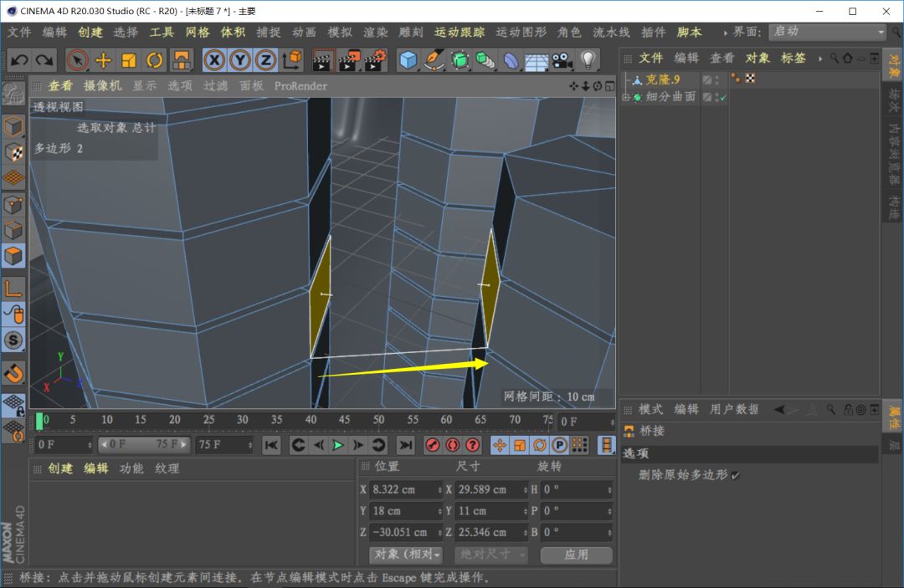Click the Light bulb icon

pyautogui.click(x=588, y=60)
